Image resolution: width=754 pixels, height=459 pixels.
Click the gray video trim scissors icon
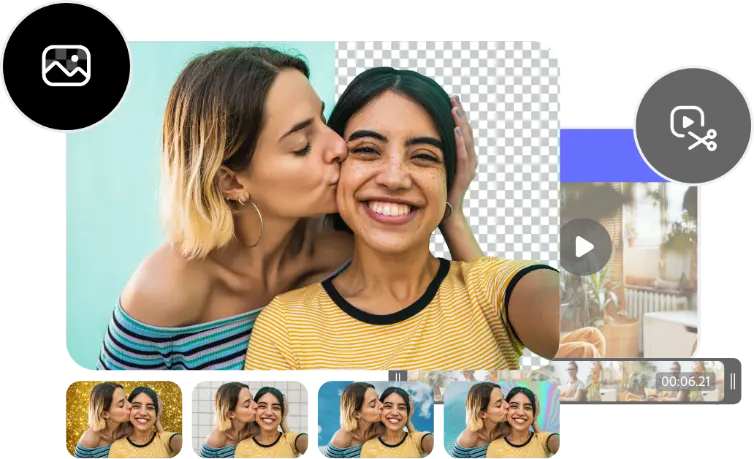tap(693, 125)
